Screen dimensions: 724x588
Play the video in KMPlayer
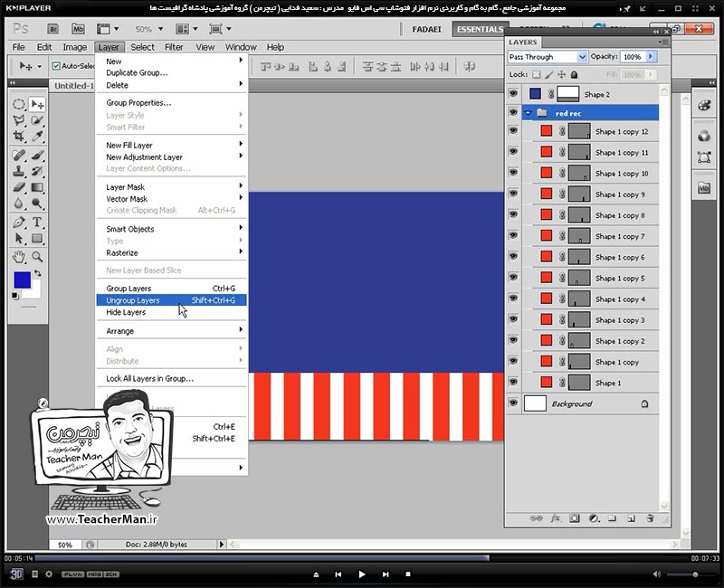(361, 574)
